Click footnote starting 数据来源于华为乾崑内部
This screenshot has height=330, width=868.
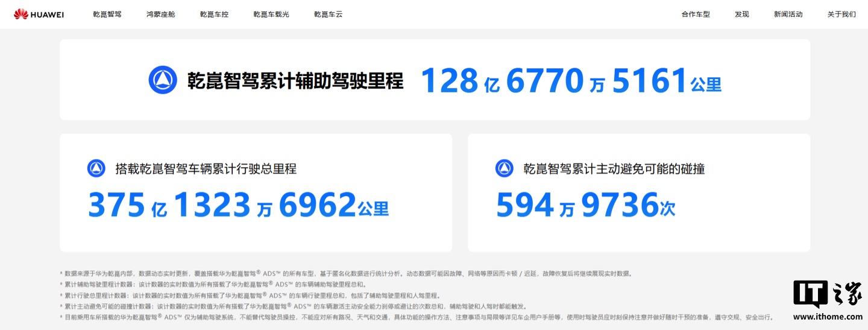tap(346, 273)
